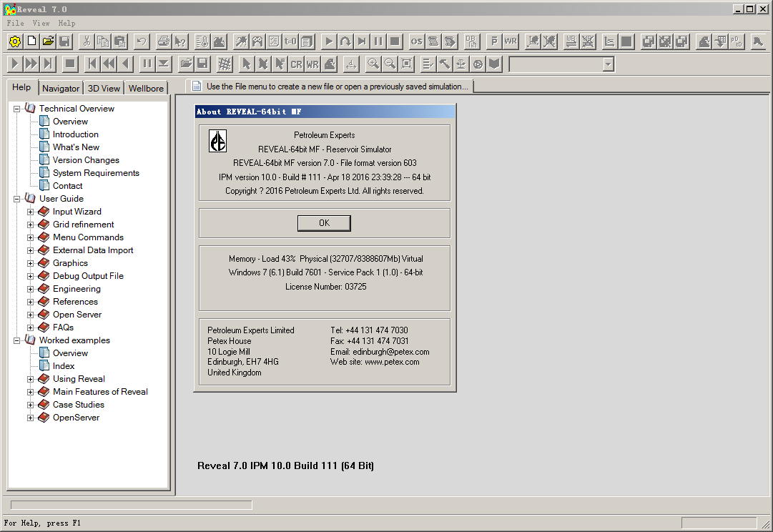The width and height of the screenshot is (773, 532).
Task: Click the Petroleum Experts logo in About dialog
Action: (x=217, y=141)
